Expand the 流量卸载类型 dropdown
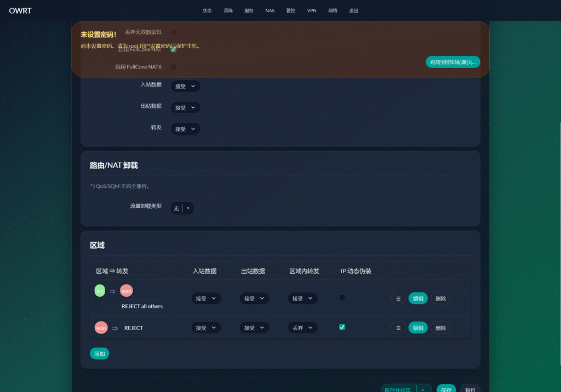This screenshot has width=561, height=392. [182, 208]
